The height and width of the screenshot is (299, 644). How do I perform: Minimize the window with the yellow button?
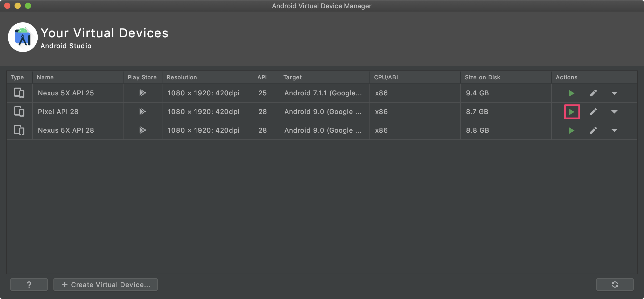(x=18, y=6)
